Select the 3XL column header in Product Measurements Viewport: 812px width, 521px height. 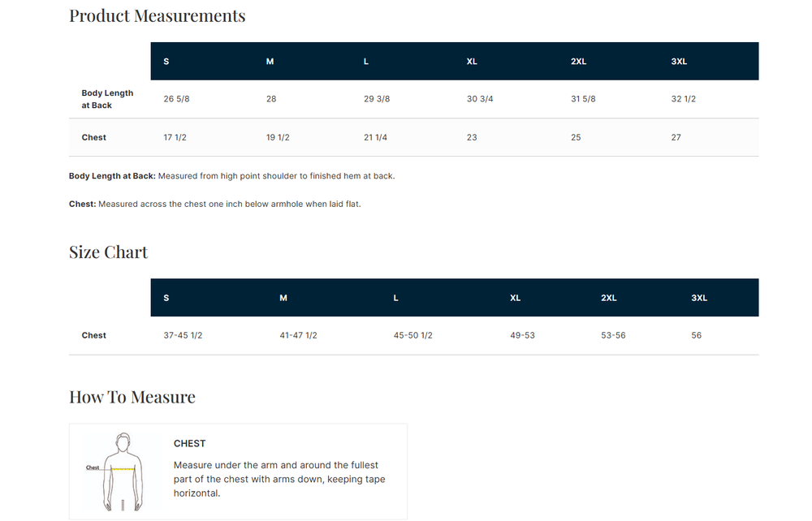click(x=679, y=62)
